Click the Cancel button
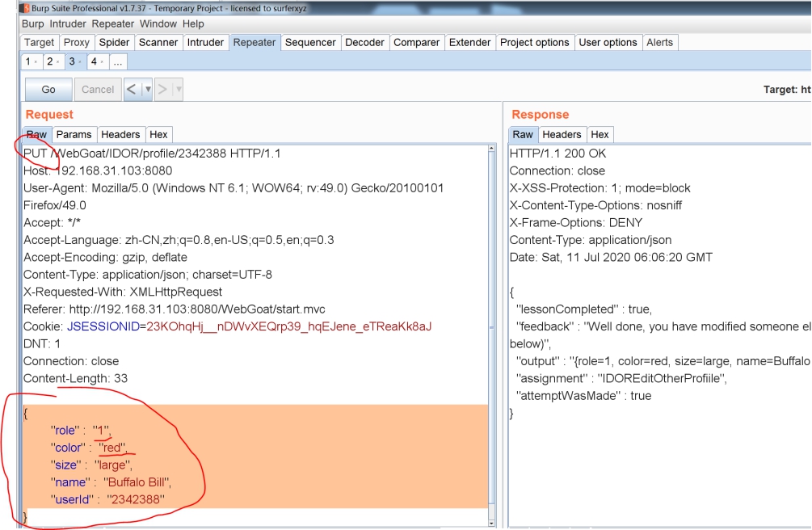812x530 pixels. (x=98, y=89)
